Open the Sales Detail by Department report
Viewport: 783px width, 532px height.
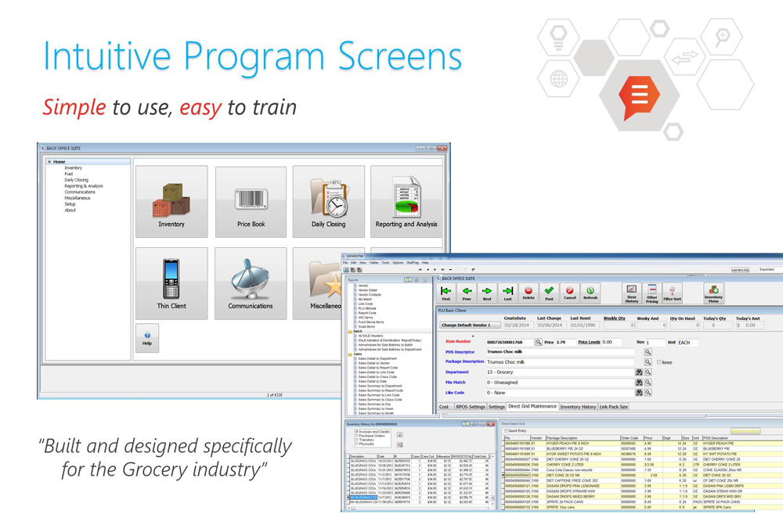pos(377,359)
